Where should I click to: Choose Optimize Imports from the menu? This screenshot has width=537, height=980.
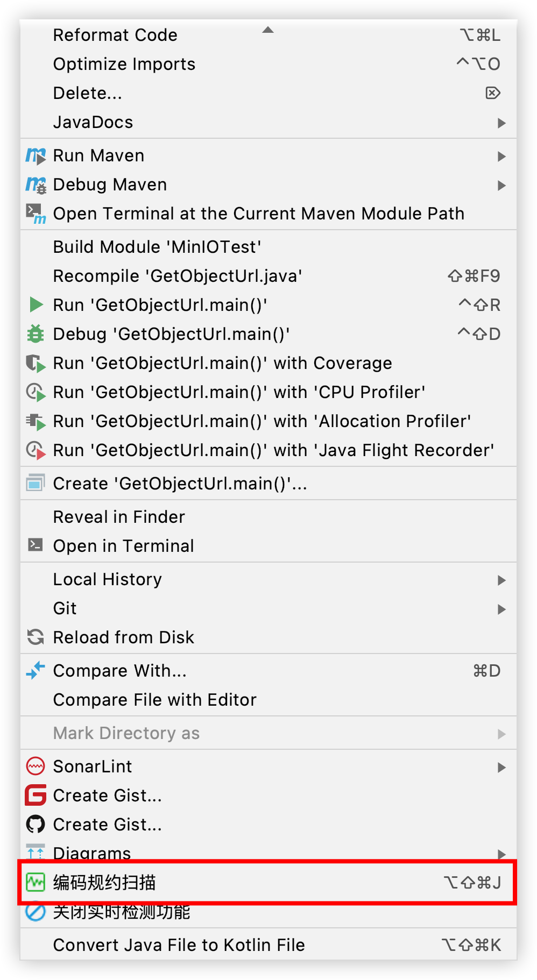[124, 65]
